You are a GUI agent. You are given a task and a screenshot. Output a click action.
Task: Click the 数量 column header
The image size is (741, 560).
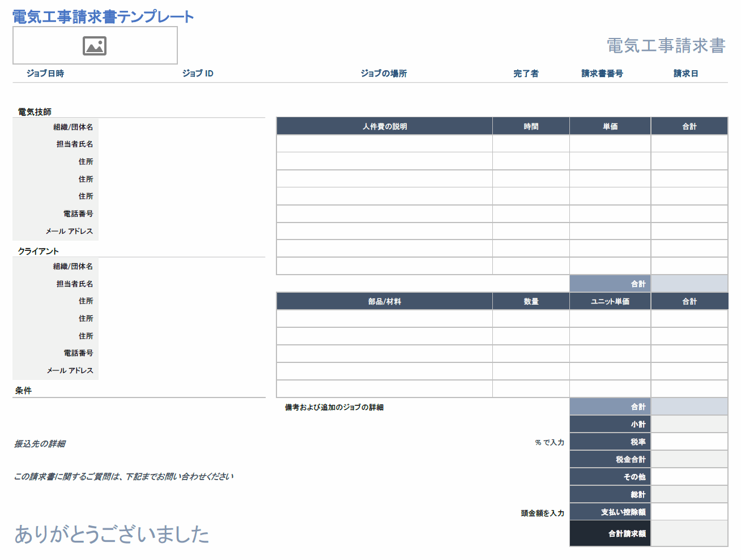point(531,301)
